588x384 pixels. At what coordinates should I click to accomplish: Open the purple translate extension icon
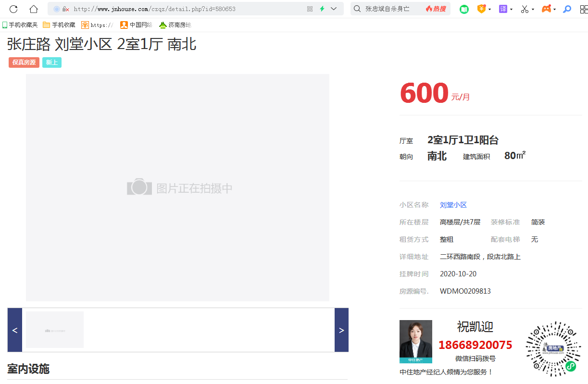[x=503, y=9]
